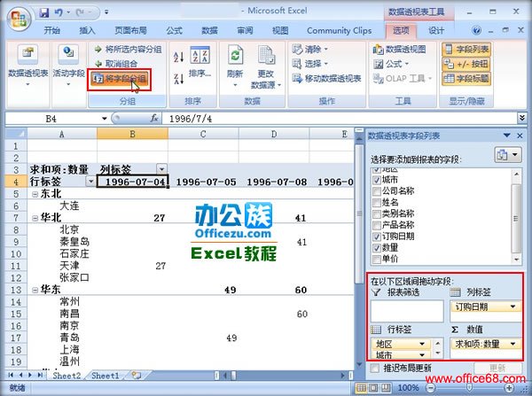532x396 pixels.
Task: Uncheck the 订购日期 field checkbox
Action: pos(377,237)
